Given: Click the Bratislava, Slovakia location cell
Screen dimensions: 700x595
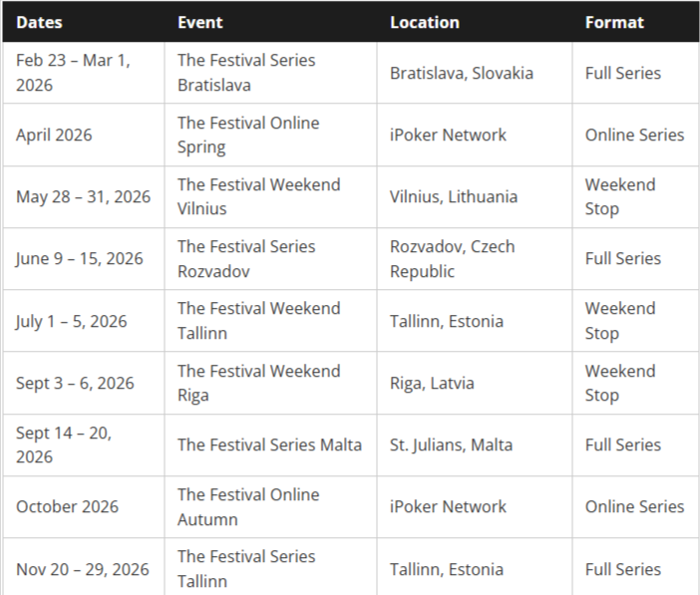Looking at the screenshot, I should pyautogui.click(x=462, y=73).
